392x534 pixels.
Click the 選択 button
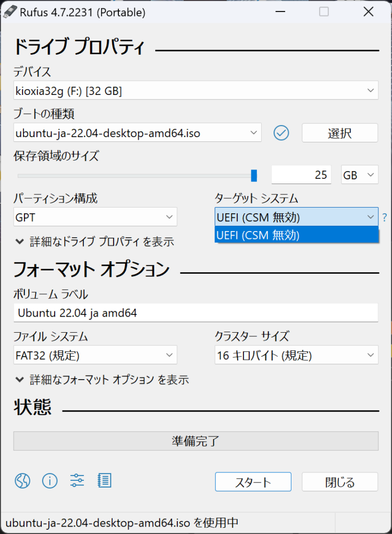[339, 133]
